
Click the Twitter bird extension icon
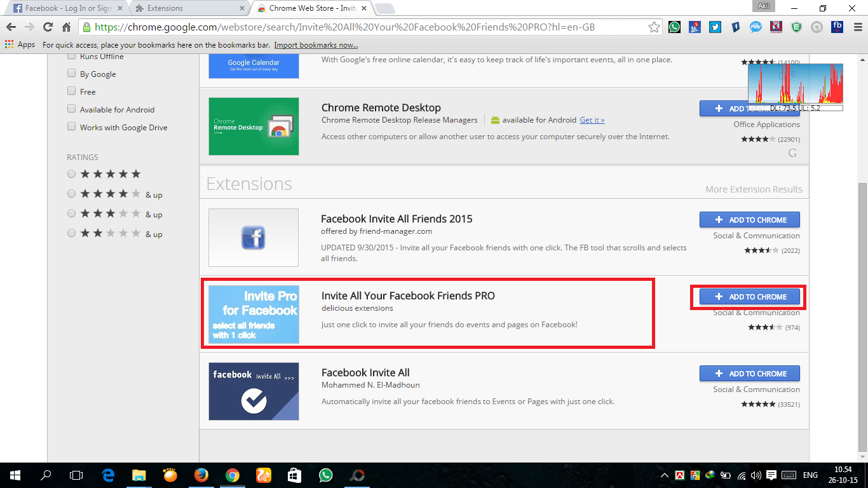pyautogui.click(x=715, y=27)
